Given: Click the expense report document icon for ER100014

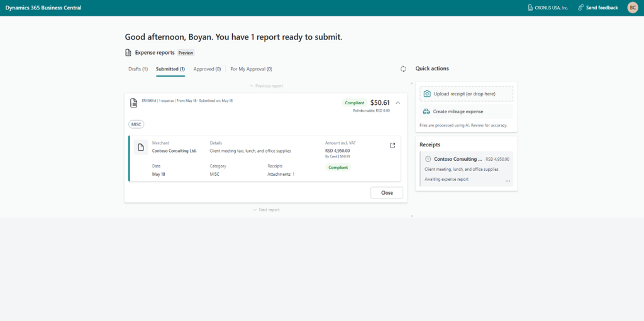Looking at the screenshot, I should [133, 102].
